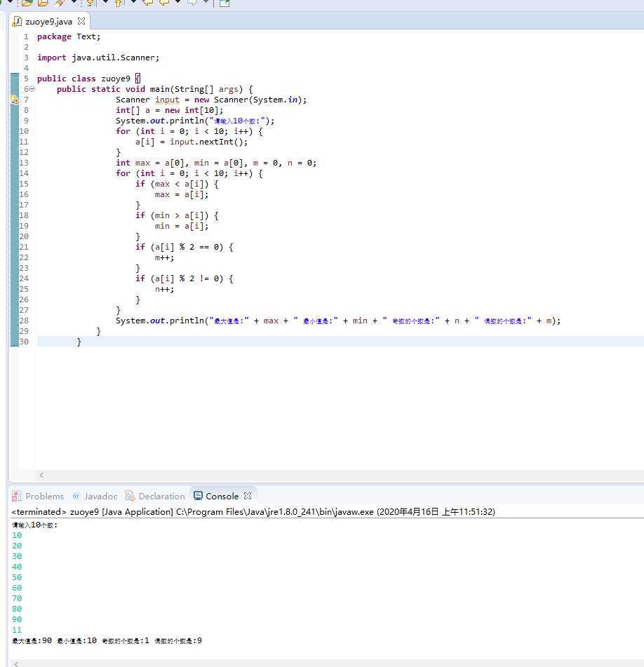Click the 'input' variable underlined on line 7
This screenshot has width=644, height=667.
tap(167, 100)
